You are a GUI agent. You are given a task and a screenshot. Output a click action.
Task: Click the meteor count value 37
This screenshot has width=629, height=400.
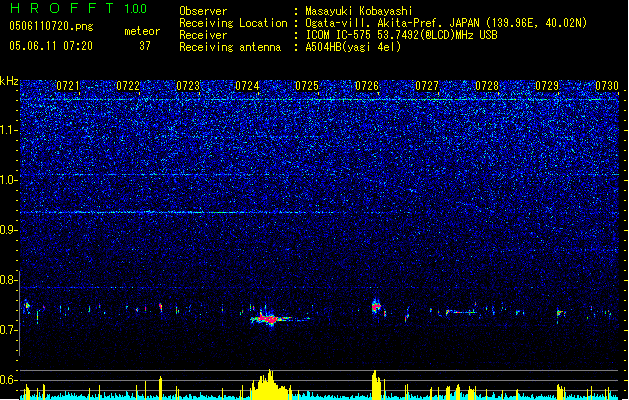[145, 46]
